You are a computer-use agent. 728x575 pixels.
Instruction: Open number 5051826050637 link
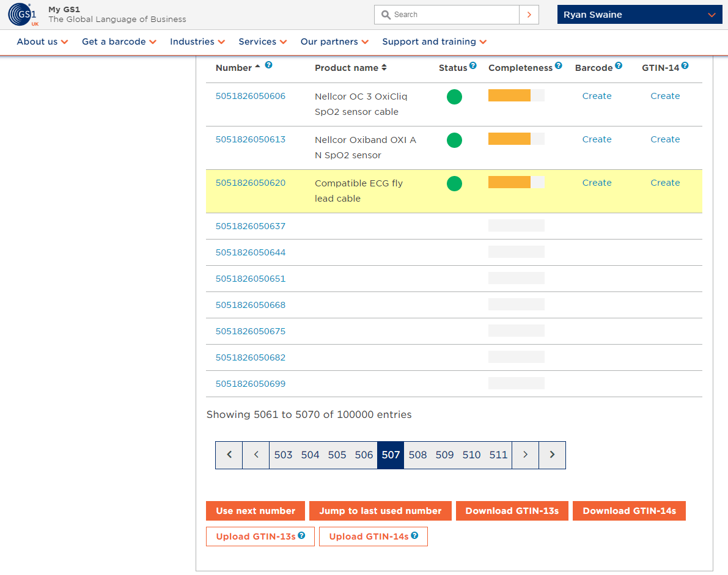click(x=250, y=226)
